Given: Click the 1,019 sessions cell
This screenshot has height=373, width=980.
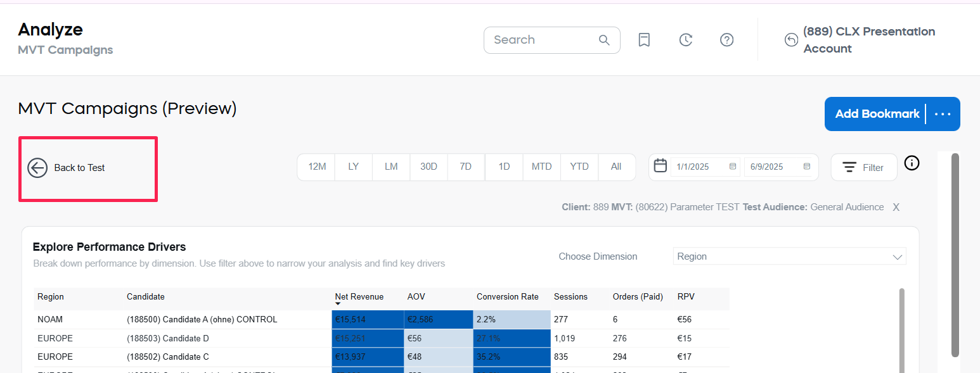Looking at the screenshot, I should [x=565, y=338].
